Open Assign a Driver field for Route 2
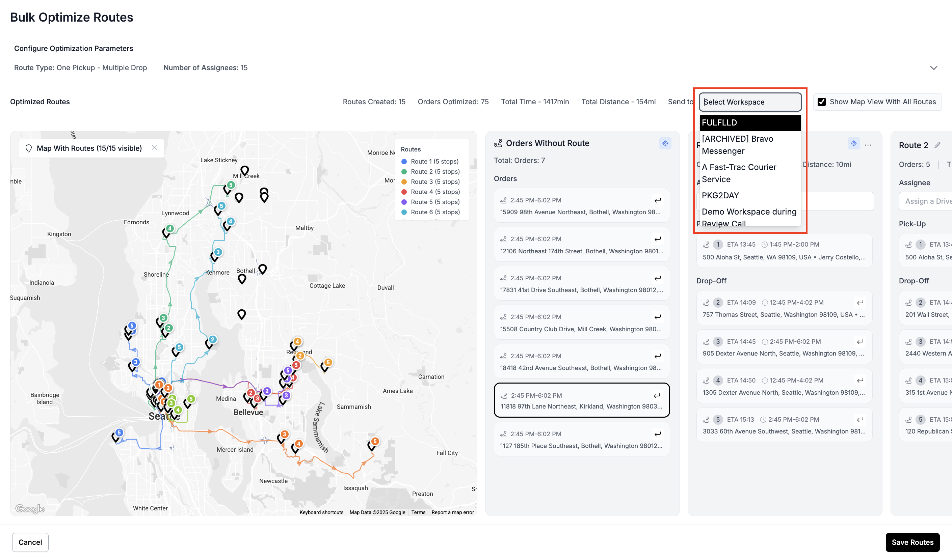This screenshot has width=952, height=560. click(x=927, y=201)
